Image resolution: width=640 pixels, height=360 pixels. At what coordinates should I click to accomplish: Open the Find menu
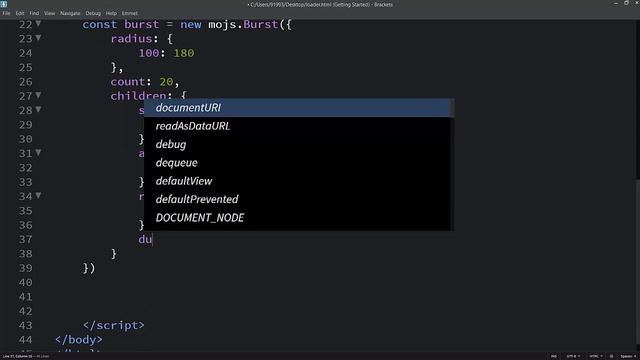click(x=34, y=13)
